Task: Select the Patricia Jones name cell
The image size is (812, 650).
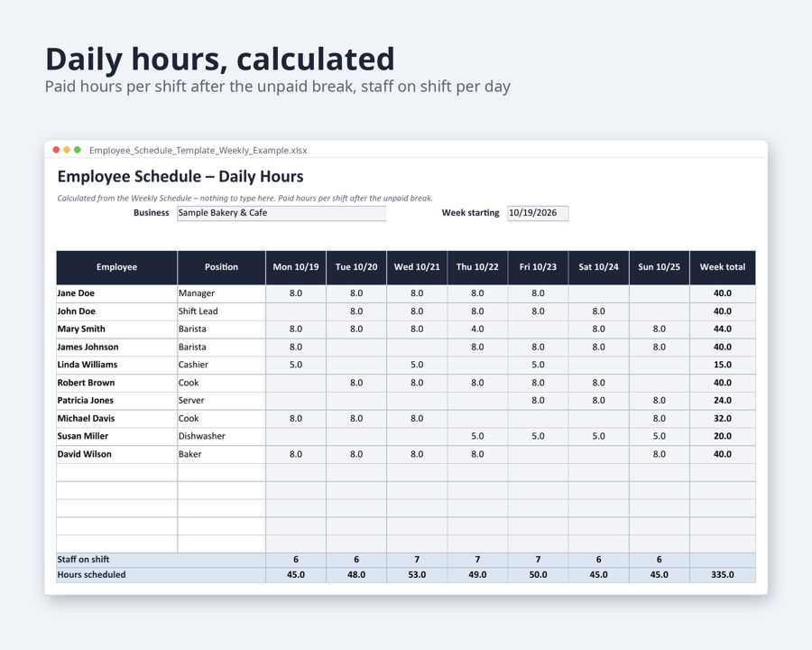Action: [x=117, y=401]
